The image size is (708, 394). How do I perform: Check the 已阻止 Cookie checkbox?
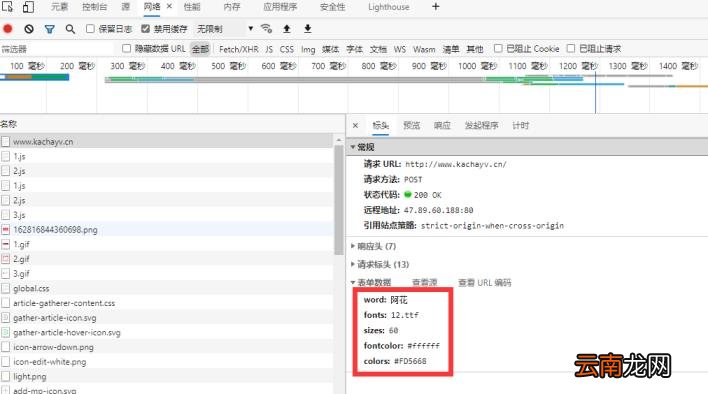point(498,48)
